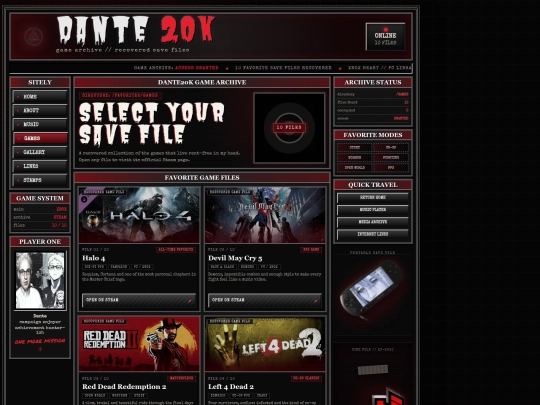The width and height of the screenshot is (540, 405).
Task: Click the PC / XBOX tag under Halo 4
Action: coord(143,267)
